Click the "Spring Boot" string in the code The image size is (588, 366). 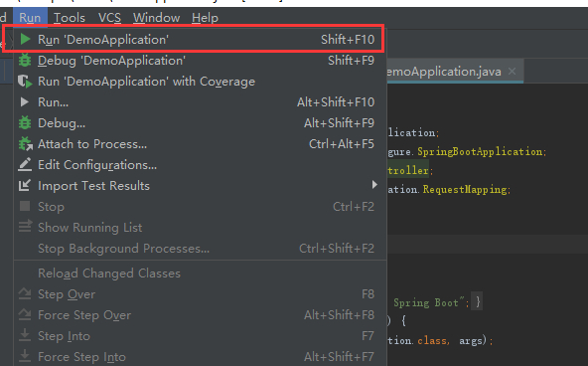coord(428,302)
